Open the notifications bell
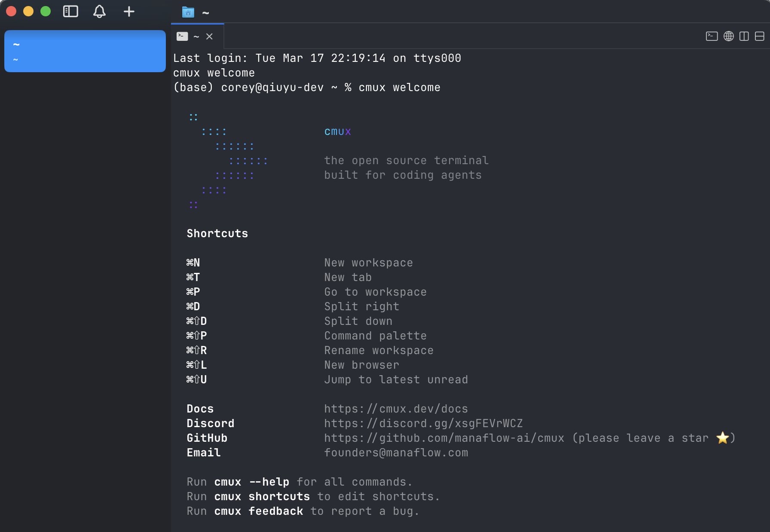The image size is (770, 532). point(99,12)
